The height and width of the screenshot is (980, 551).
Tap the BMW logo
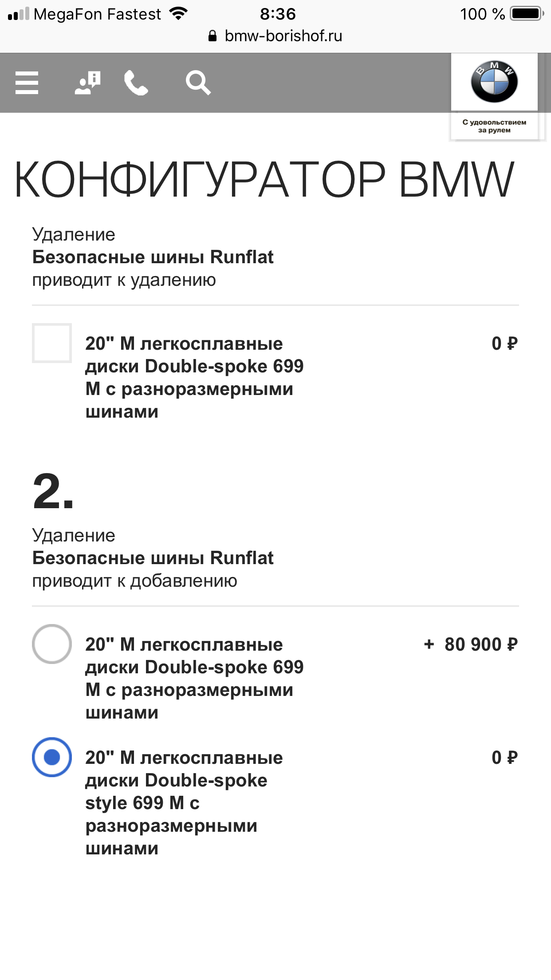pyautogui.click(x=494, y=82)
